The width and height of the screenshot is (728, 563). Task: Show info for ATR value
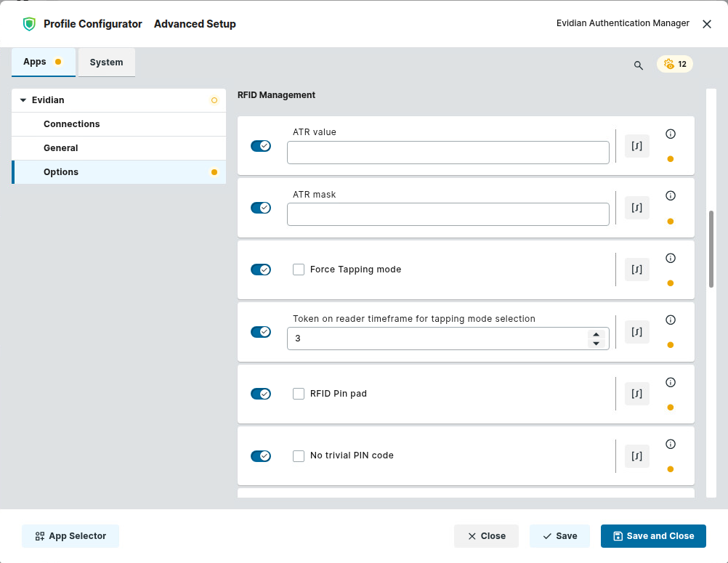[x=671, y=134]
